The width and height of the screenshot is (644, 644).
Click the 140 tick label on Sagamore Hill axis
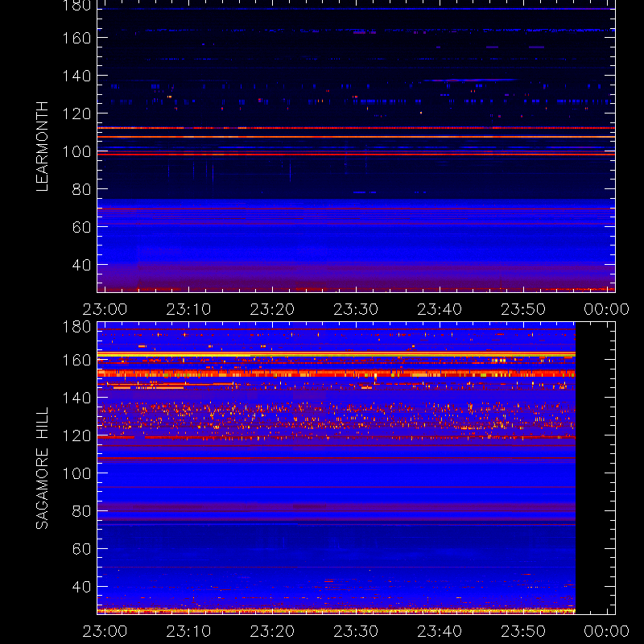[76, 398]
